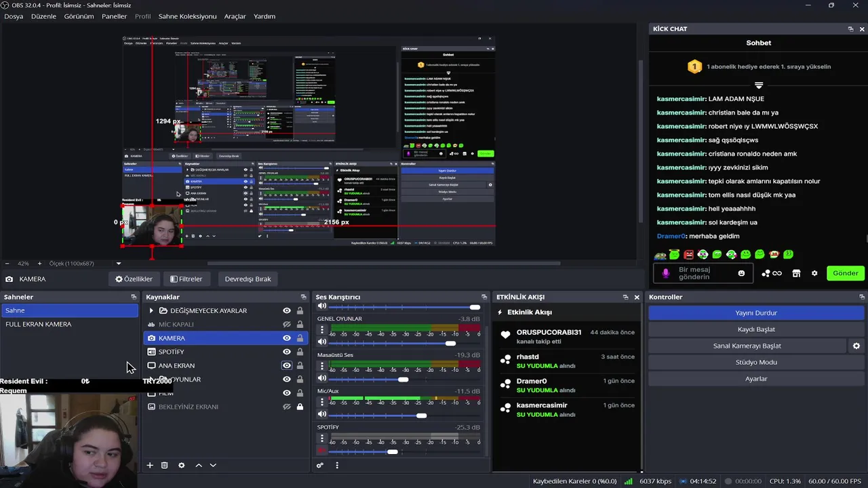868x488 pixels.
Task: Open Kick chat settings gear
Action: 814,273
